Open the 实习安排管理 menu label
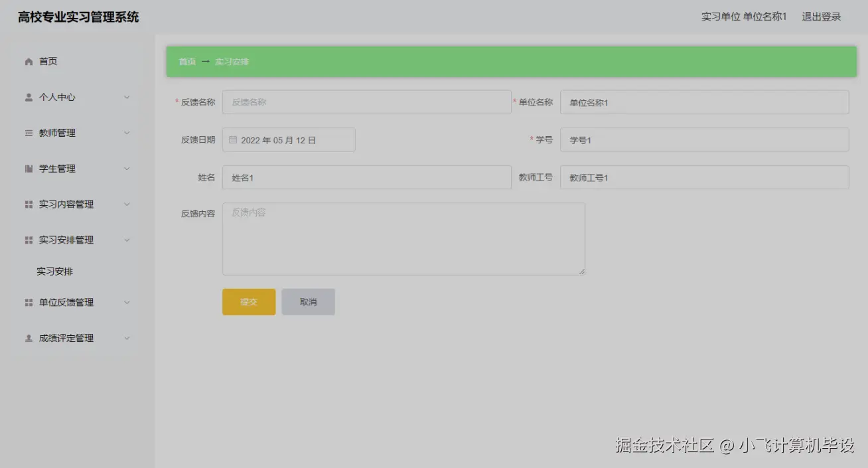This screenshot has width=868, height=468. (66, 240)
